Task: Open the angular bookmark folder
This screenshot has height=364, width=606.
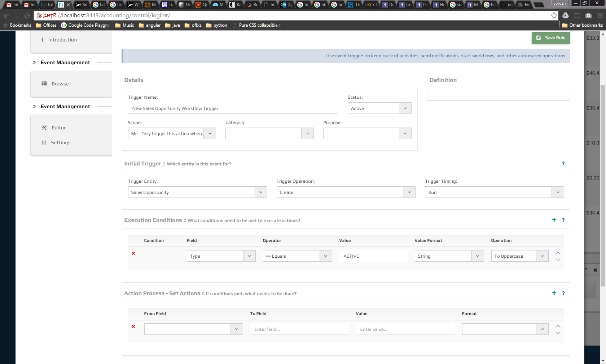Action: point(150,25)
